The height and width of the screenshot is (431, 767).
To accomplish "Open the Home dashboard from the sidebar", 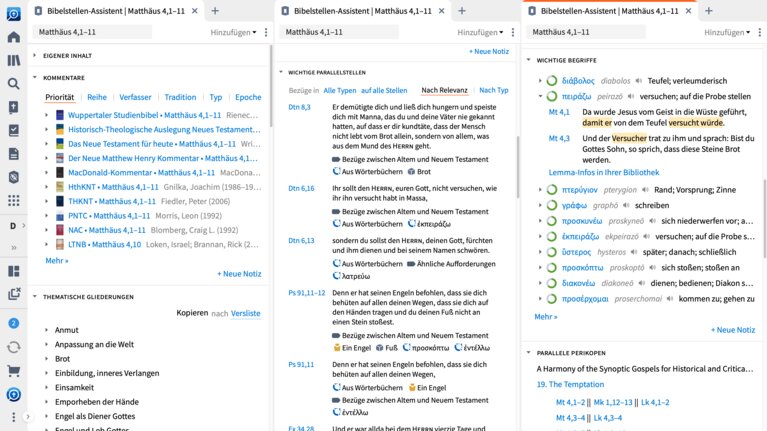I will [14, 37].
